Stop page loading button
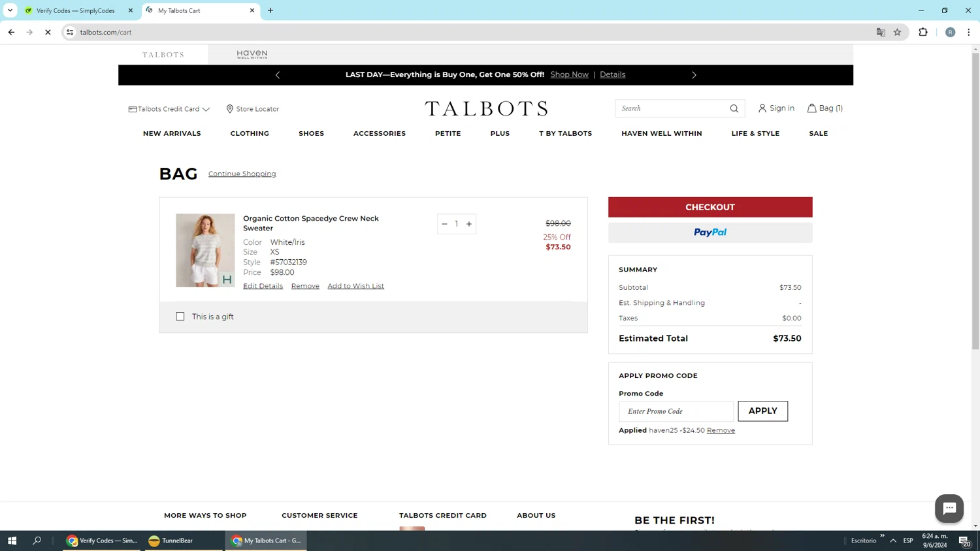980x551 pixels. click(48, 32)
